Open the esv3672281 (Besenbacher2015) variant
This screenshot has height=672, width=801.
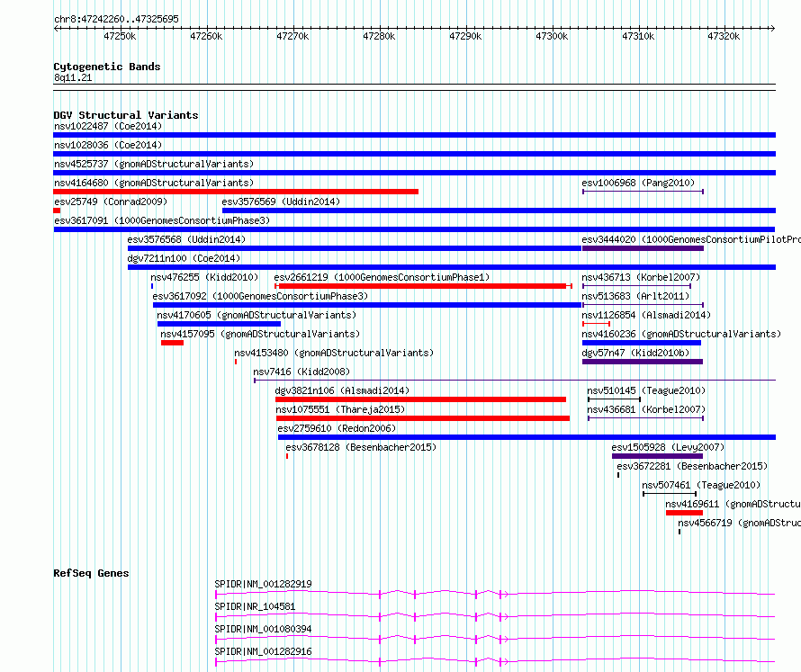tap(618, 475)
